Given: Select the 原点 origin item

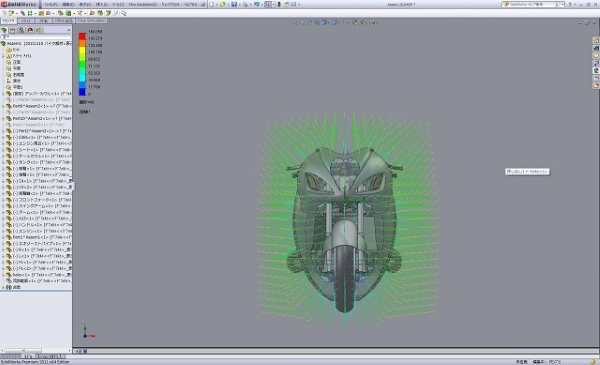Looking at the screenshot, I should (x=17, y=81).
